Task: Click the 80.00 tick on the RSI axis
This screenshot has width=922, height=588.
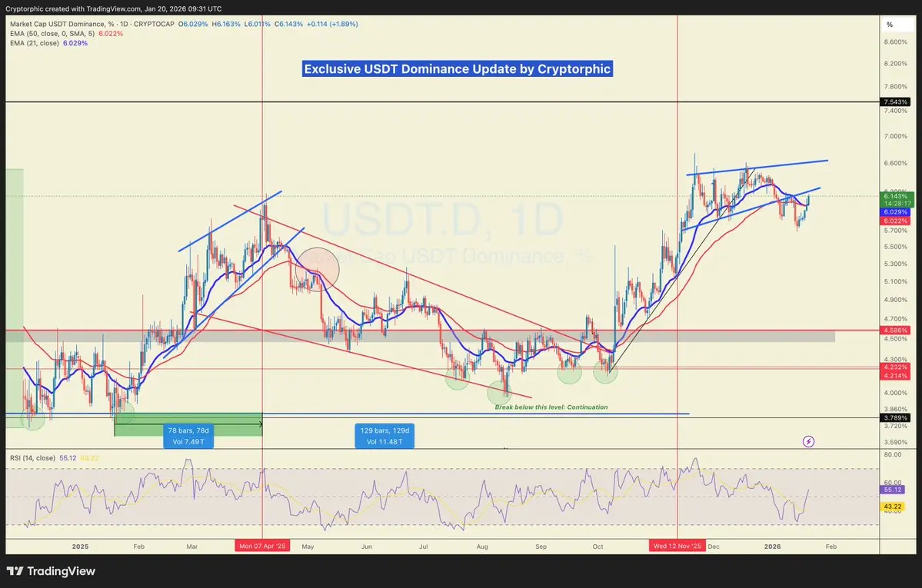Action: [x=893, y=454]
